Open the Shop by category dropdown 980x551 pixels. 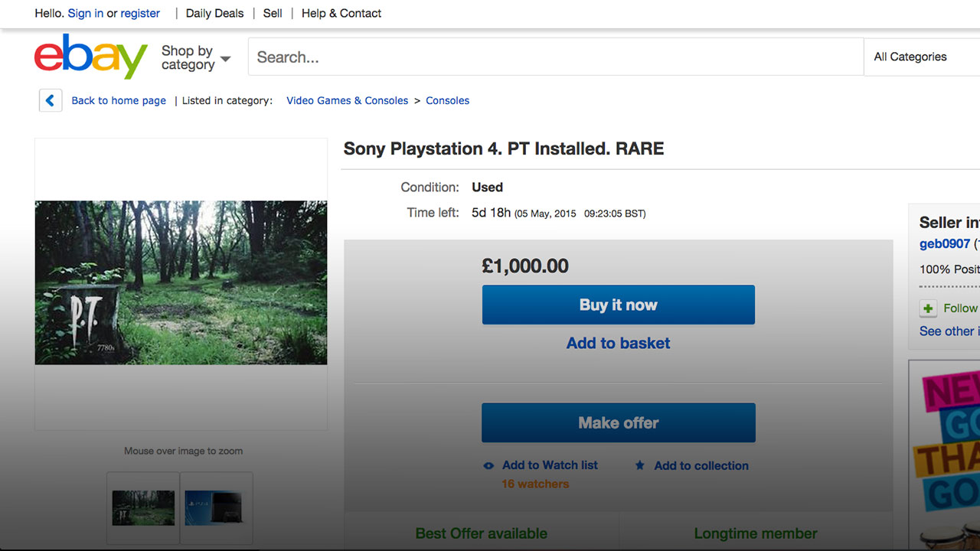click(195, 57)
